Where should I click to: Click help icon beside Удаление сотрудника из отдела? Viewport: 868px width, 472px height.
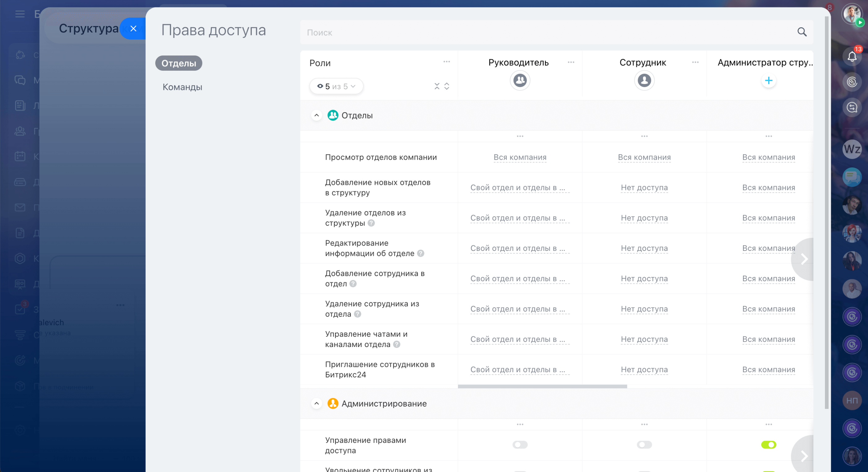click(357, 314)
